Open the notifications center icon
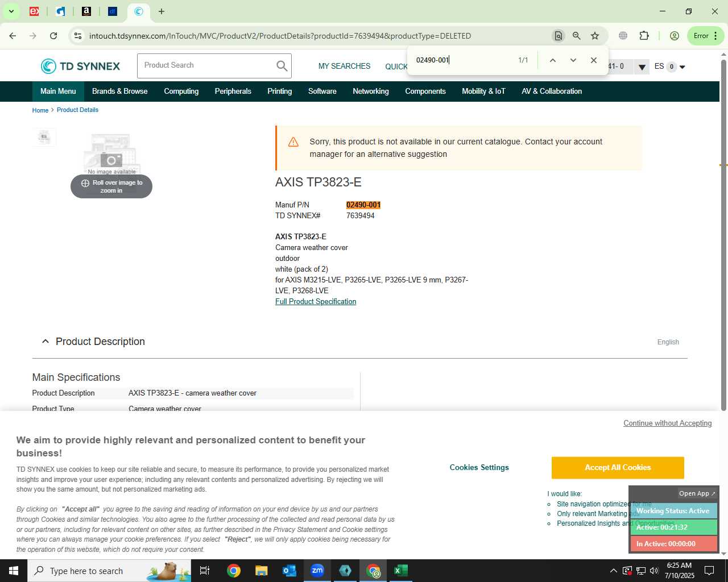This screenshot has height=582, width=728. click(709, 571)
